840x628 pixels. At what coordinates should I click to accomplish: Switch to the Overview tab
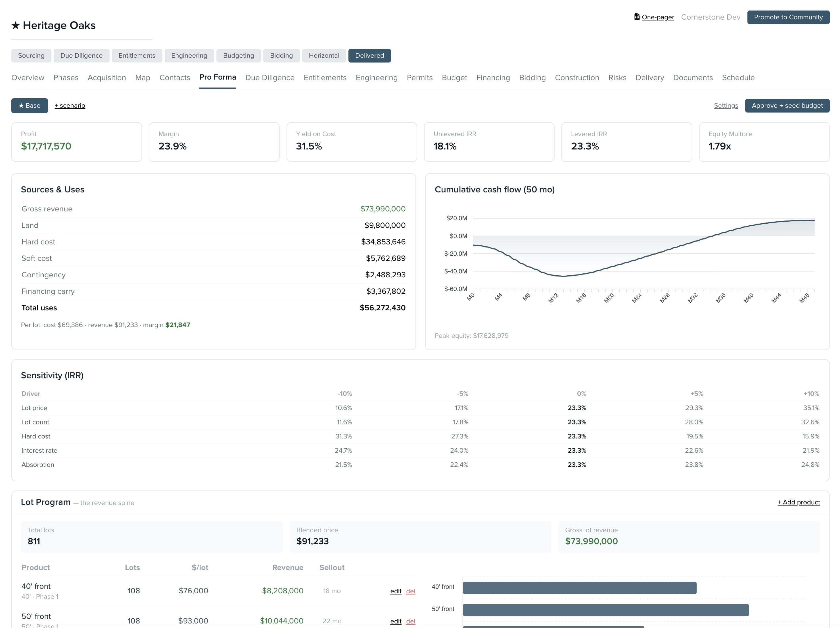28,78
